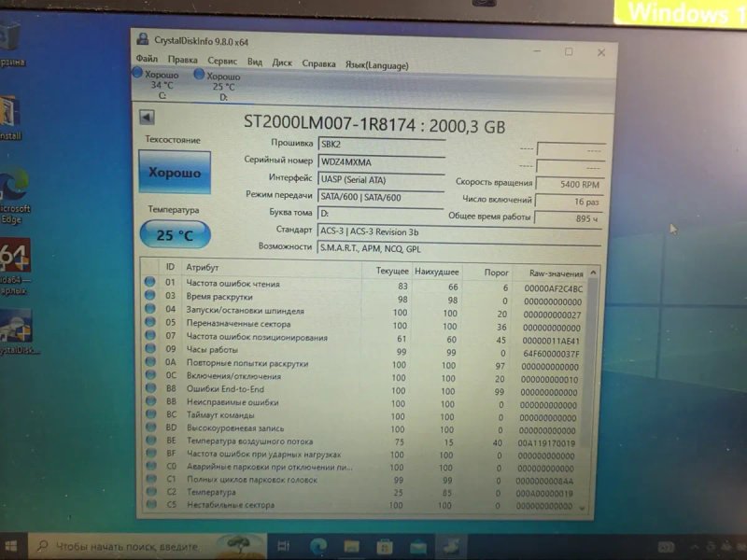The image size is (747, 560).
Task: Click status icon for Нестабильные сектора
Action: click(x=151, y=504)
